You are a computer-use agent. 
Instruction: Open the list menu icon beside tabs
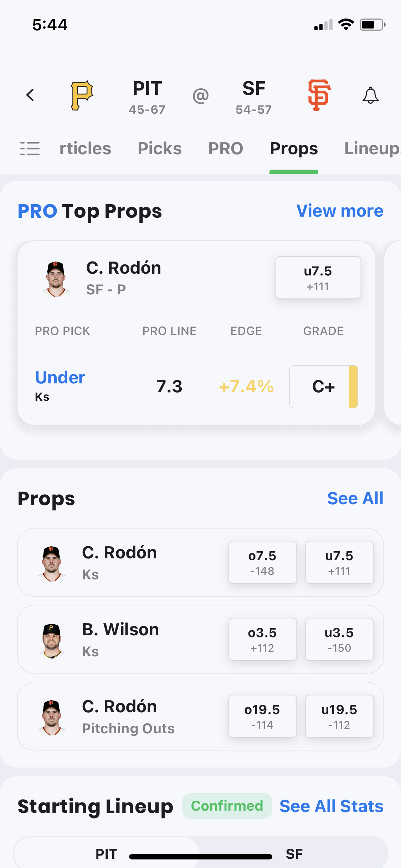pyautogui.click(x=30, y=149)
